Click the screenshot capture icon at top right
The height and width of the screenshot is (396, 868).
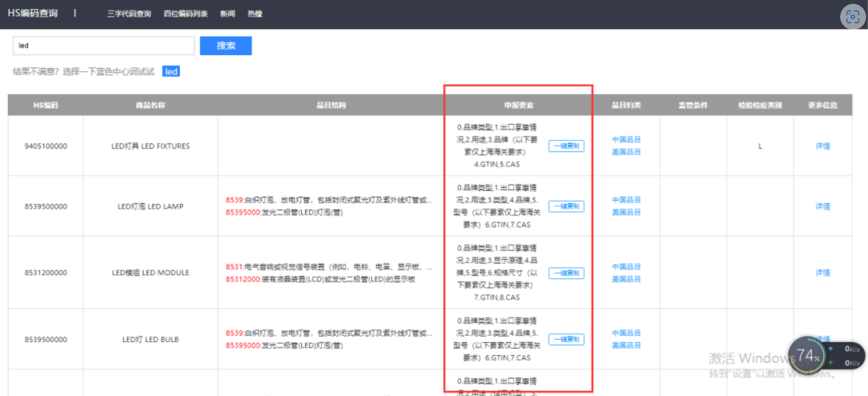(x=852, y=17)
